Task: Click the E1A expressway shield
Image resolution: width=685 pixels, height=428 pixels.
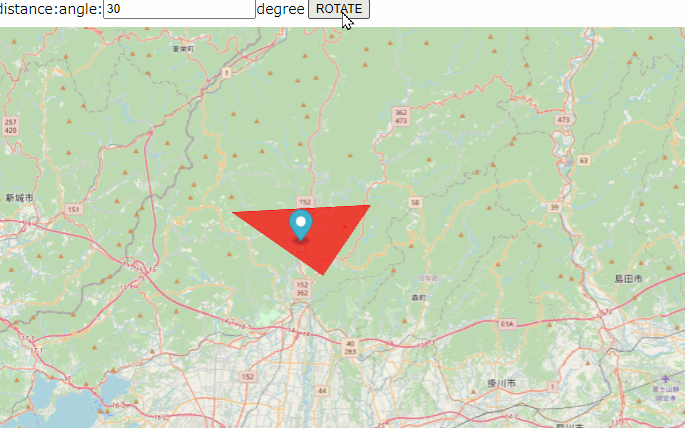Action: point(507,324)
